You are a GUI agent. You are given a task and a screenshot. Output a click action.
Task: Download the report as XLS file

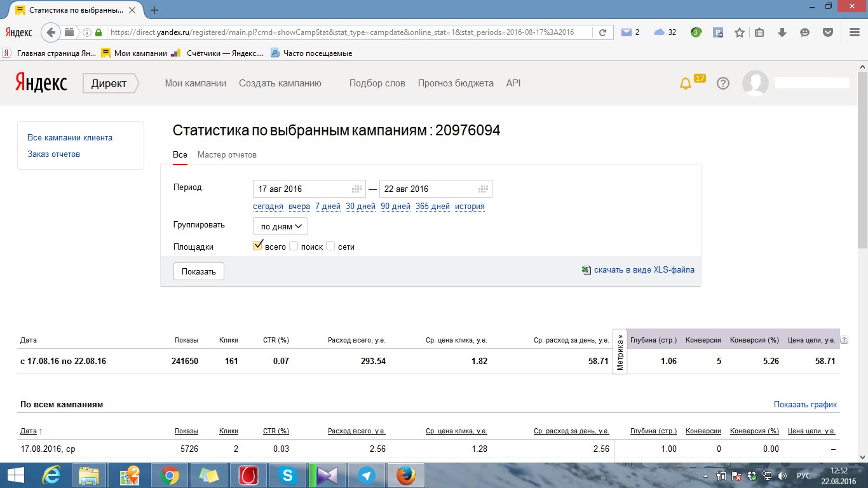(x=638, y=270)
